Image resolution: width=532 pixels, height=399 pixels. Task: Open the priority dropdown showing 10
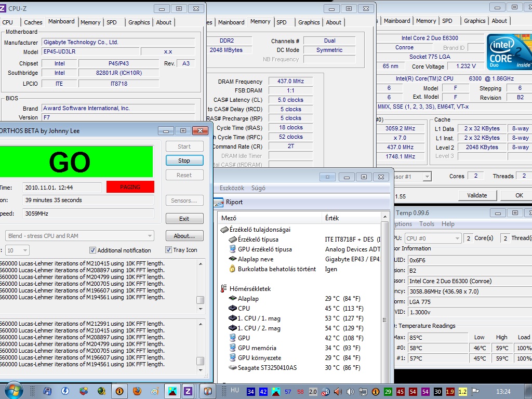(17, 250)
